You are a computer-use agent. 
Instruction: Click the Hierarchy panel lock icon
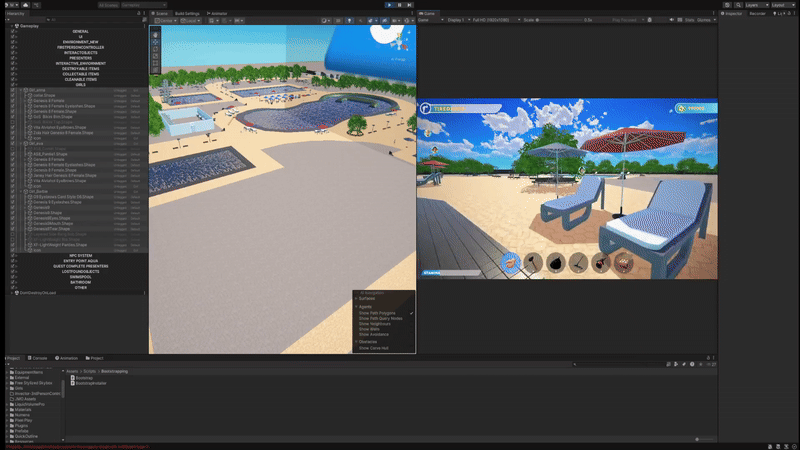click(x=138, y=14)
